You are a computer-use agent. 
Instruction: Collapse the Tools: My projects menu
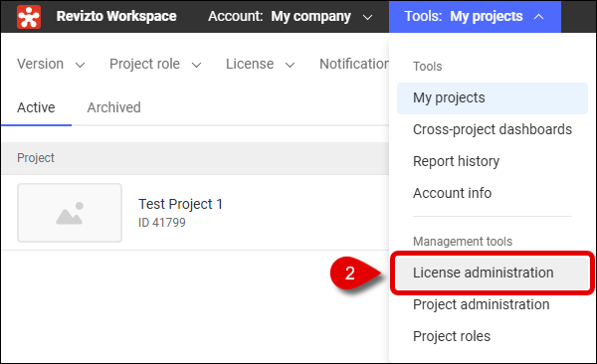pos(475,16)
